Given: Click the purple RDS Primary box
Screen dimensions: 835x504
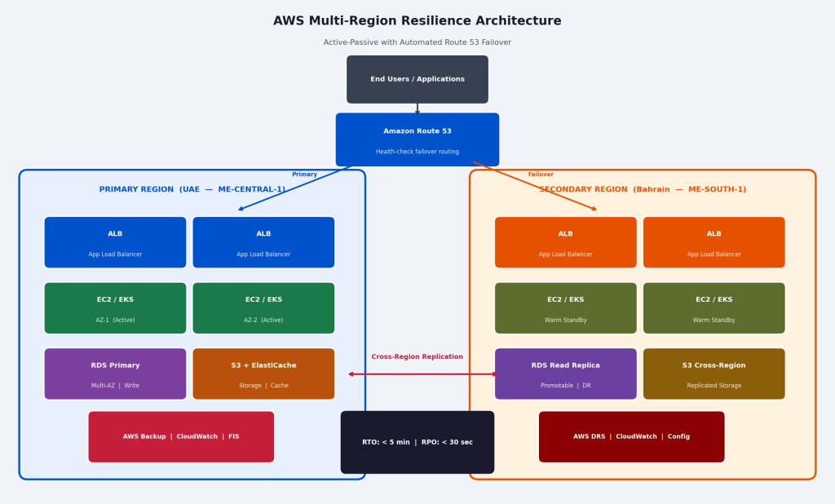Looking at the screenshot, I should 116,374.
